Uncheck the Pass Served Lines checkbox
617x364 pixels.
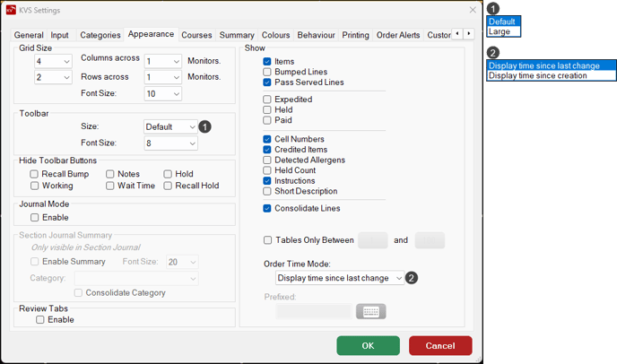pyautogui.click(x=267, y=82)
